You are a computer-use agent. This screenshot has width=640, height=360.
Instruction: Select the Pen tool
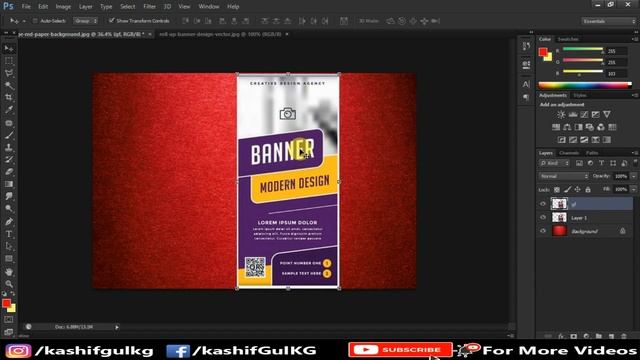[x=9, y=222]
